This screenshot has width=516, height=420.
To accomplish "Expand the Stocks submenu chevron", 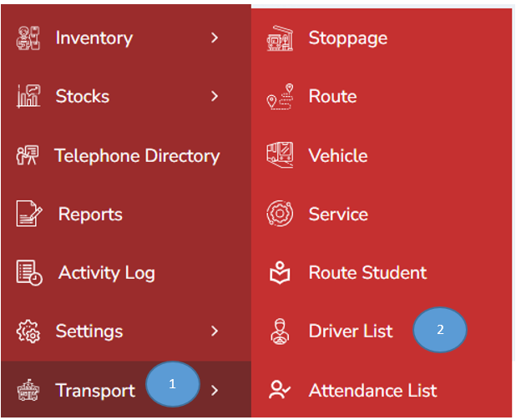I will [215, 96].
